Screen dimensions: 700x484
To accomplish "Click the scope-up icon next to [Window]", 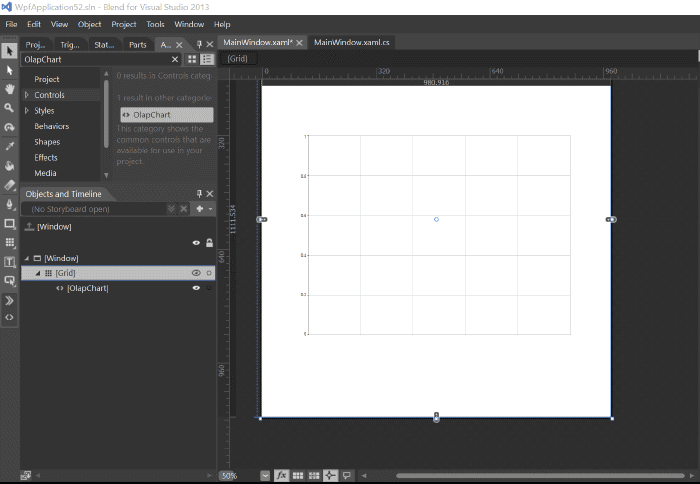I will tap(29, 226).
